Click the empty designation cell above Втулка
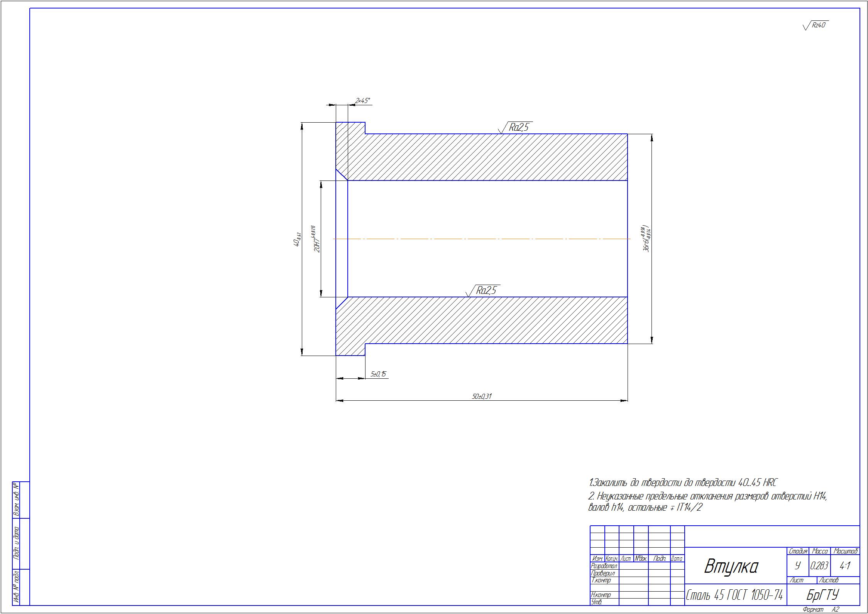868x614 pixels. (772, 536)
